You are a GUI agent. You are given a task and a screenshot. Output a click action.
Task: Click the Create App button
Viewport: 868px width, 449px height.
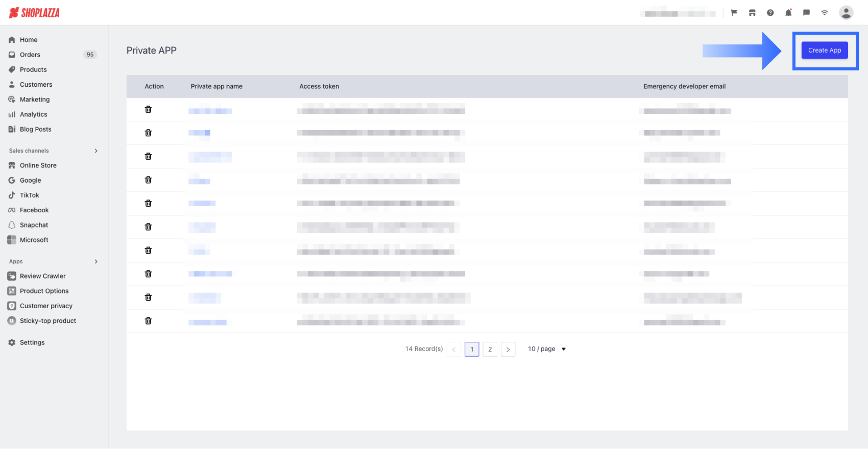[x=825, y=50]
